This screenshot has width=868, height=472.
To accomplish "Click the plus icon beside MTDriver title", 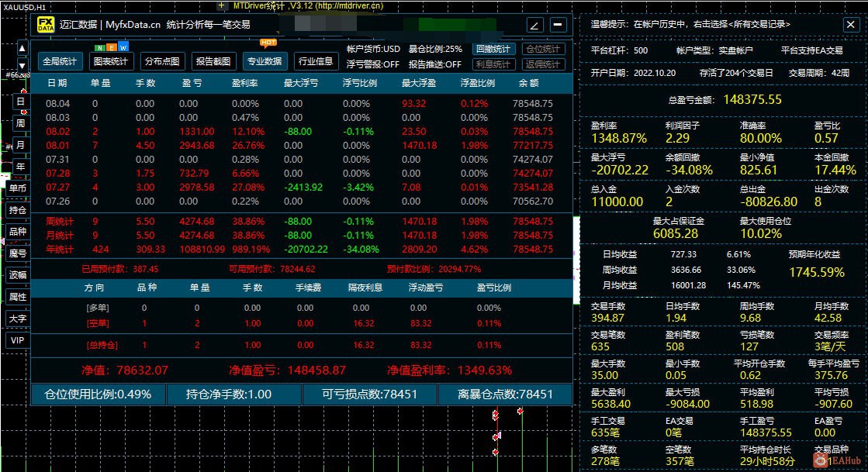I will click(221, 5).
